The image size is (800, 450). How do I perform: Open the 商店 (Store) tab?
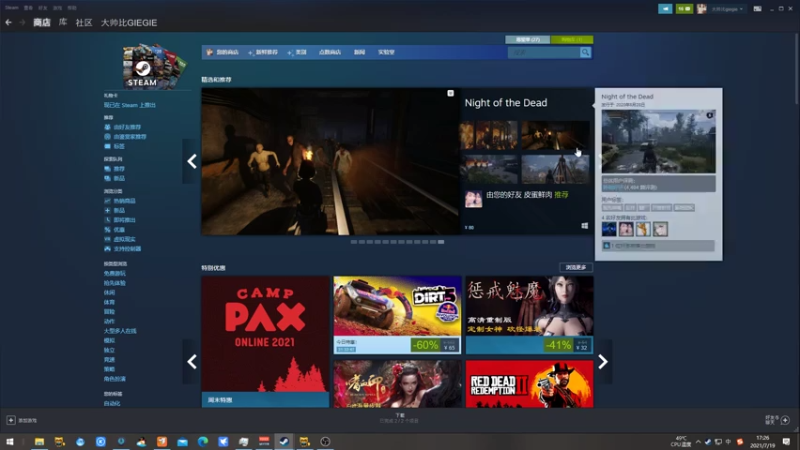tap(42, 22)
